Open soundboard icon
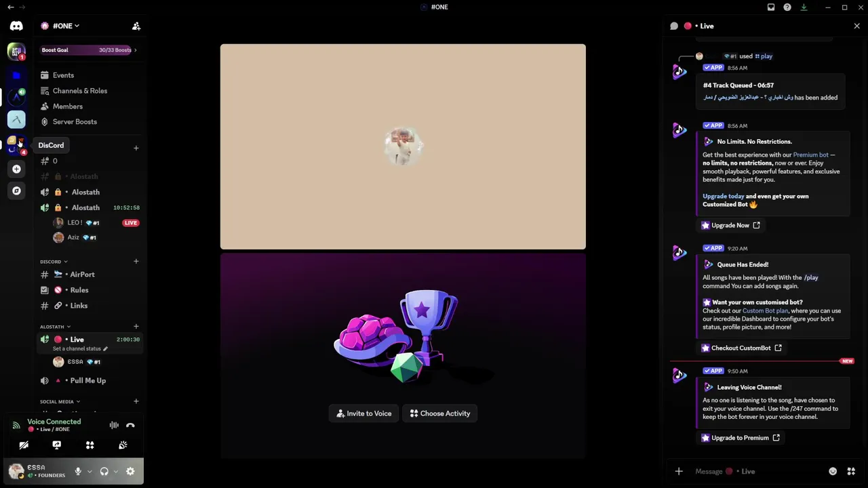The width and height of the screenshot is (868, 488). [x=123, y=445]
